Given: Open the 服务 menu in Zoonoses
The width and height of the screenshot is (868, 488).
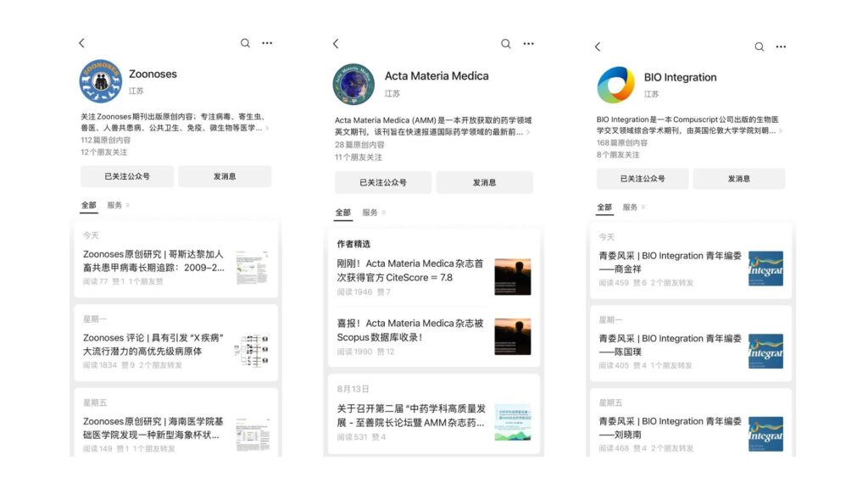Looking at the screenshot, I should point(118,205).
